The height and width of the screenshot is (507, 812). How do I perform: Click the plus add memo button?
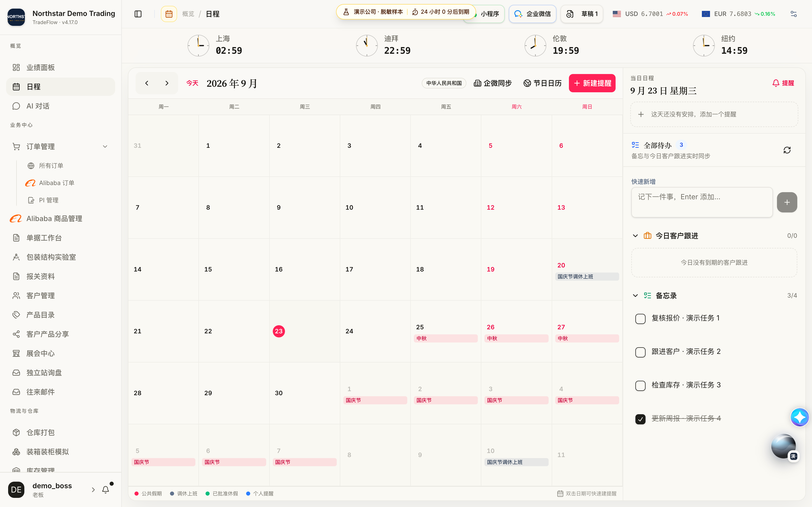pyautogui.click(x=787, y=202)
